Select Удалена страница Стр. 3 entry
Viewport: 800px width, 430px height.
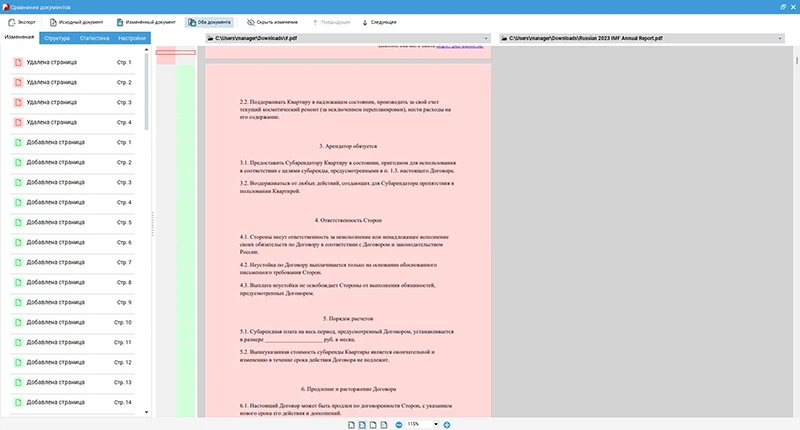72,102
